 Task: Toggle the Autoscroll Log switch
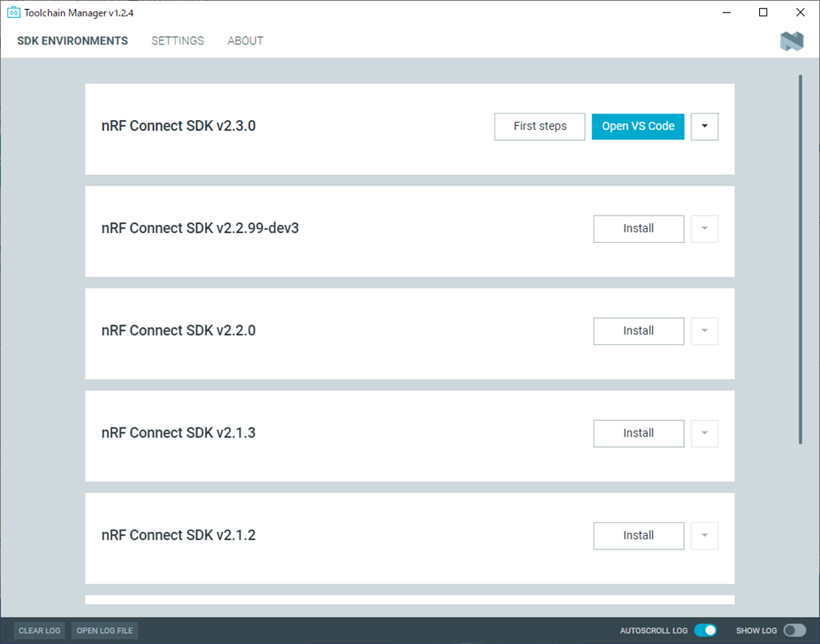(705, 630)
